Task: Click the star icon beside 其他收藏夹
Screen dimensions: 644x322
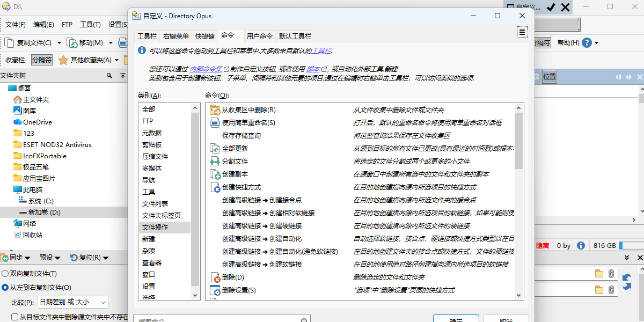Action: tap(63, 60)
